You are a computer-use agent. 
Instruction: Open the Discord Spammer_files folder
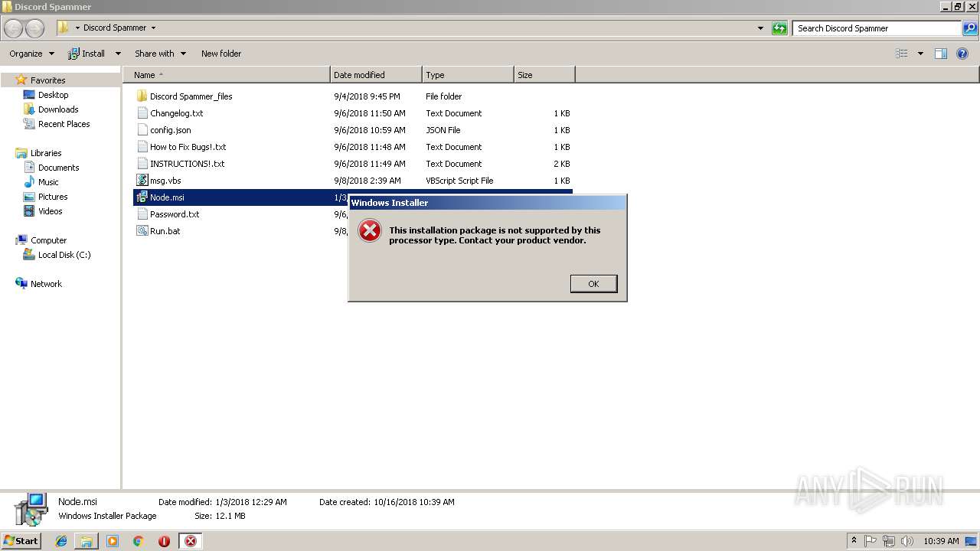(191, 96)
